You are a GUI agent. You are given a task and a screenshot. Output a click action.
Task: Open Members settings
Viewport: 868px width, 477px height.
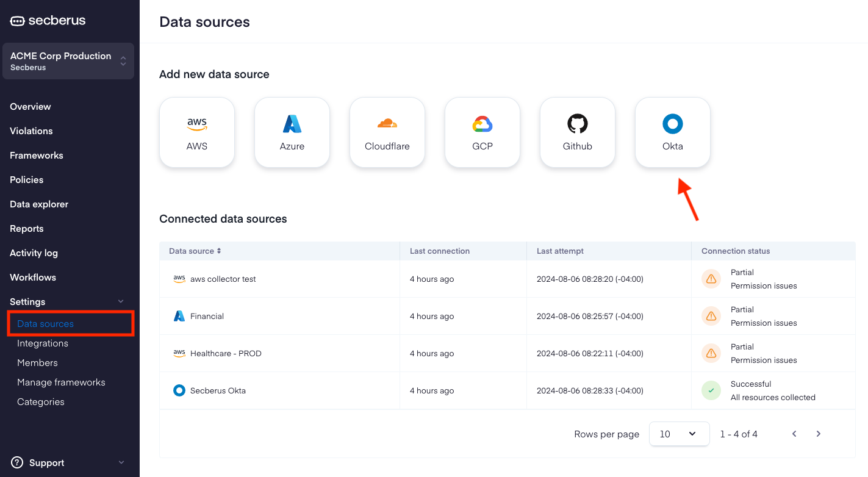37,362
